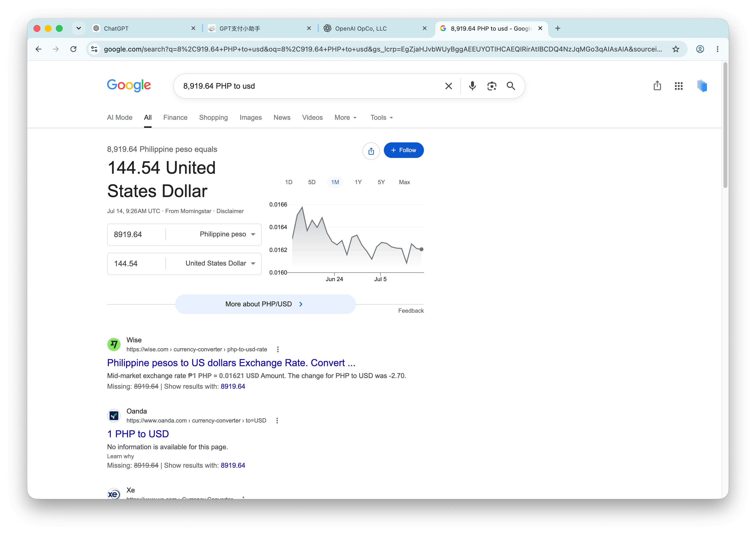Open options menu for Oanda result
Viewport: 756px width, 535px height.
277,420
